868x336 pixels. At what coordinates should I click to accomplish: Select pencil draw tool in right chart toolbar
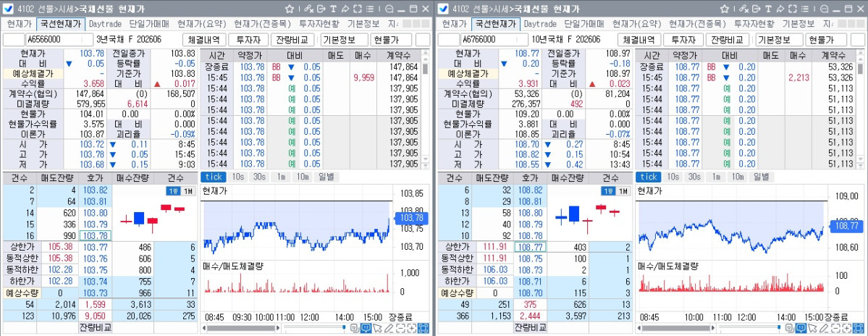824,328
